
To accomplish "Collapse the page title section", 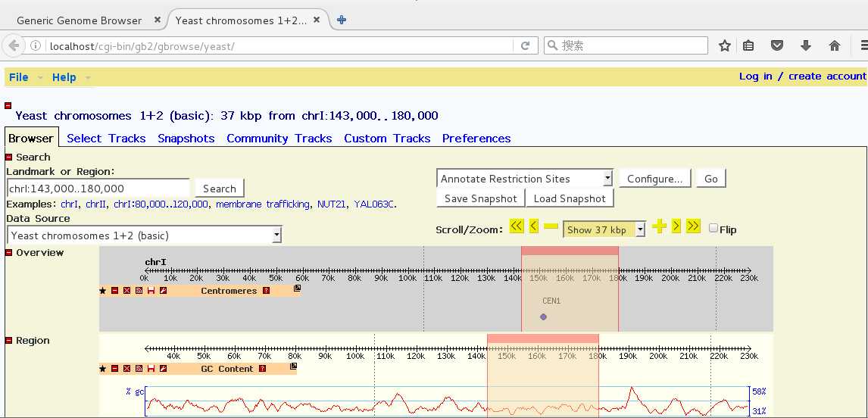I will point(8,105).
